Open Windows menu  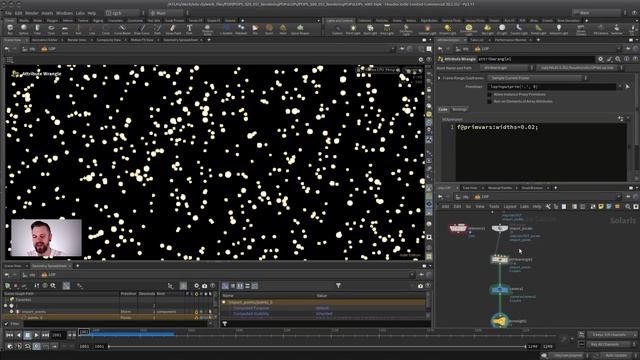[64, 13]
